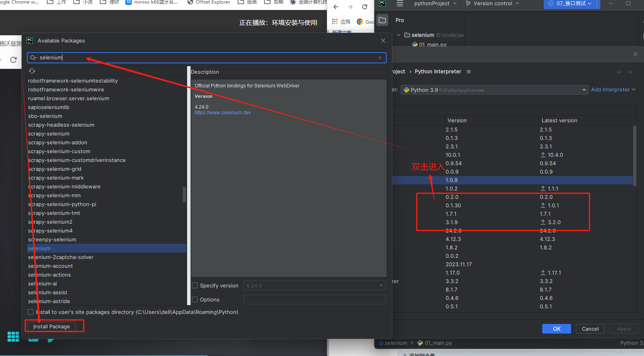
Task: Click the reload packages icon above the list
Action: pos(32,71)
